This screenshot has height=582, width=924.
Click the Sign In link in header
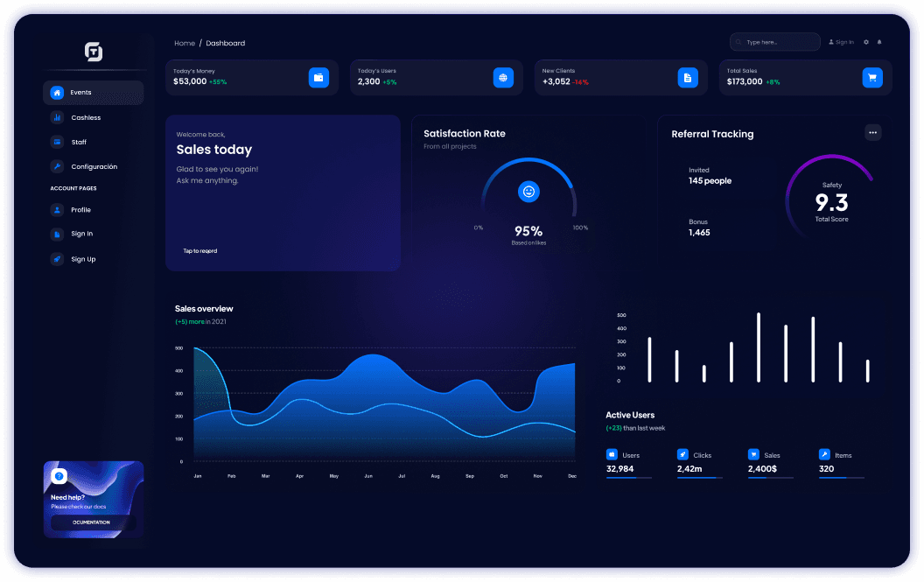point(841,42)
